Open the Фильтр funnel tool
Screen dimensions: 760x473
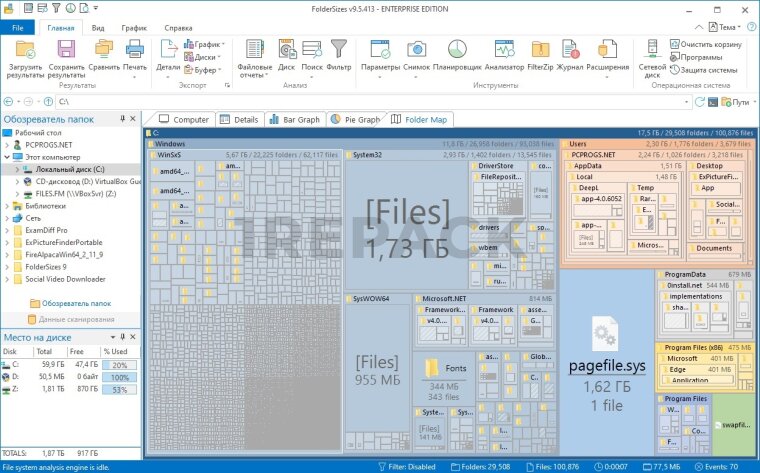[x=339, y=50]
